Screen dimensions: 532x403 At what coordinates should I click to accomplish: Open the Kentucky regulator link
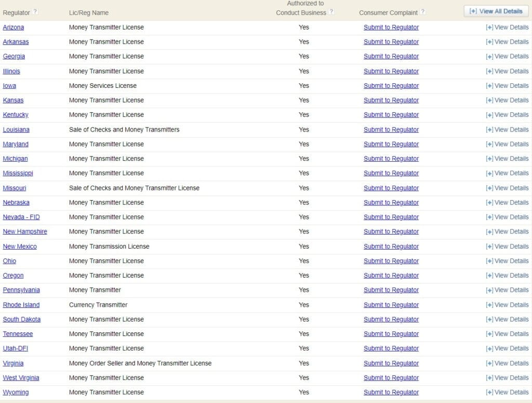[x=15, y=114]
